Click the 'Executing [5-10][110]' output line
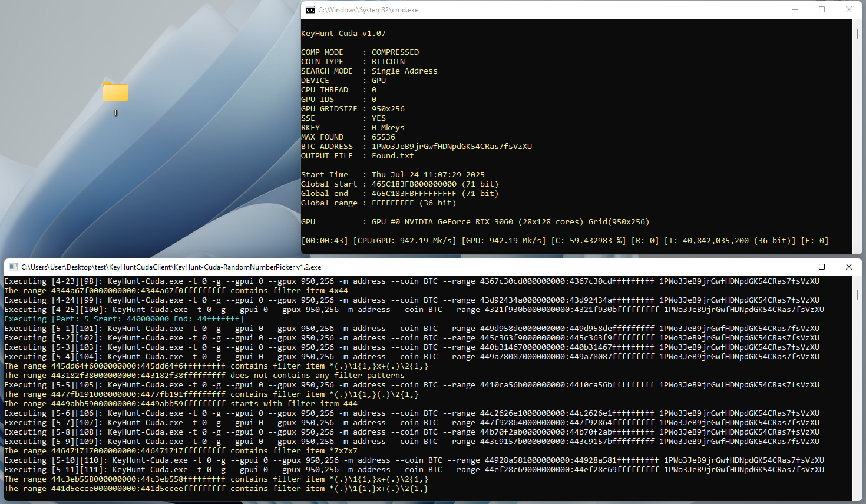The image size is (866, 504). (414, 460)
